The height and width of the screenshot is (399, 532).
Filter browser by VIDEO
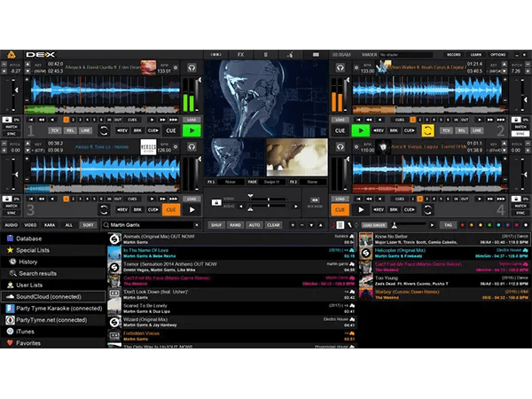click(30, 225)
